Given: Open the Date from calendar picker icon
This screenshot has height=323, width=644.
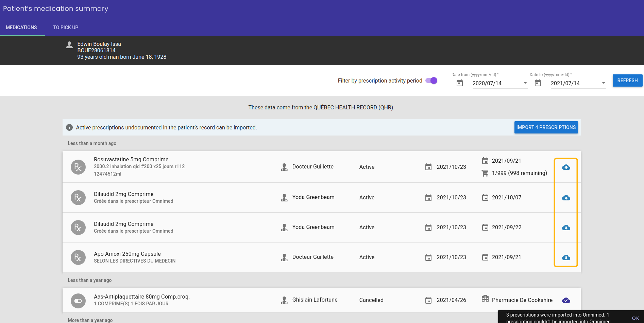Looking at the screenshot, I should [459, 83].
